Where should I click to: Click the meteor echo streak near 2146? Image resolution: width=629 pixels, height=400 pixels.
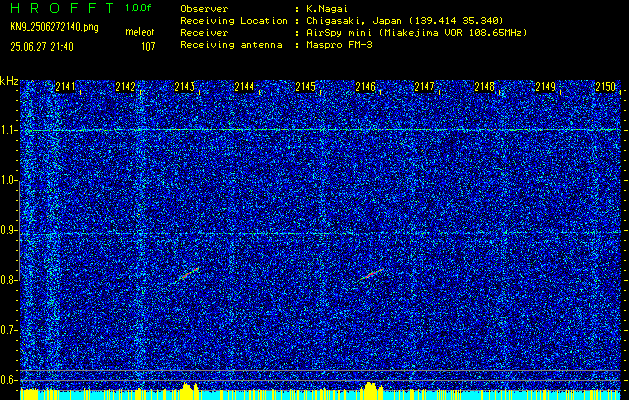[x=371, y=274]
